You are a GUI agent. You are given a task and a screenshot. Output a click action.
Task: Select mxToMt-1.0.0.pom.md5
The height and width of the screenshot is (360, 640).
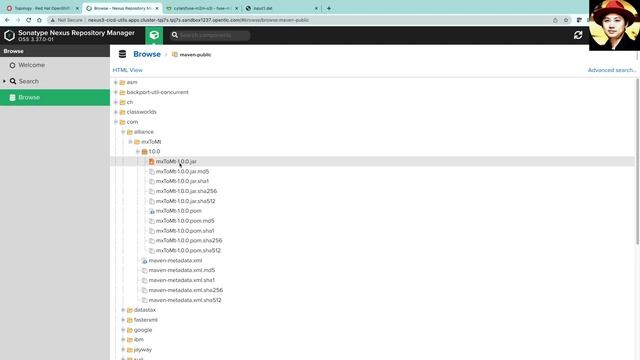click(185, 221)
